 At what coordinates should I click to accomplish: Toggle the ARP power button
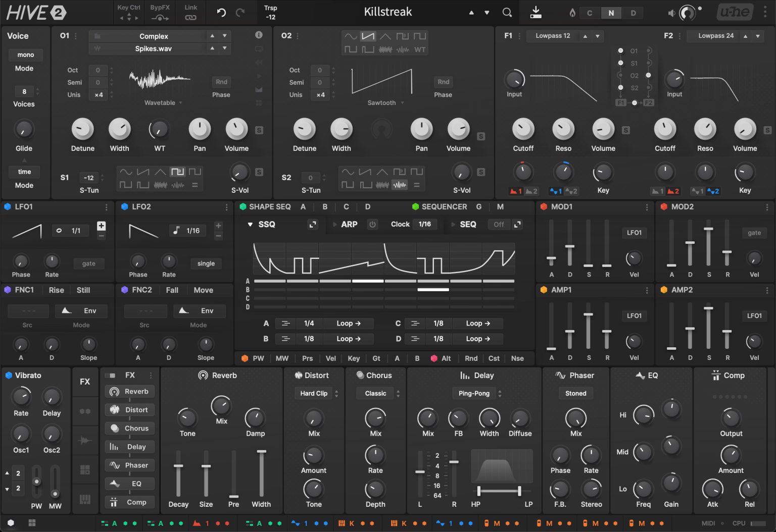[x=372, y=225]
